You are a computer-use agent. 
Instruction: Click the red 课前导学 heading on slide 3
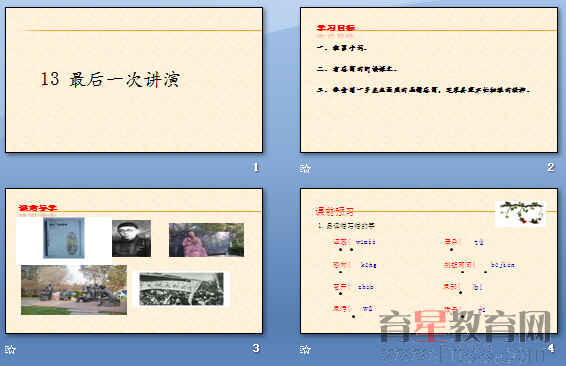(x=38, y=208)
